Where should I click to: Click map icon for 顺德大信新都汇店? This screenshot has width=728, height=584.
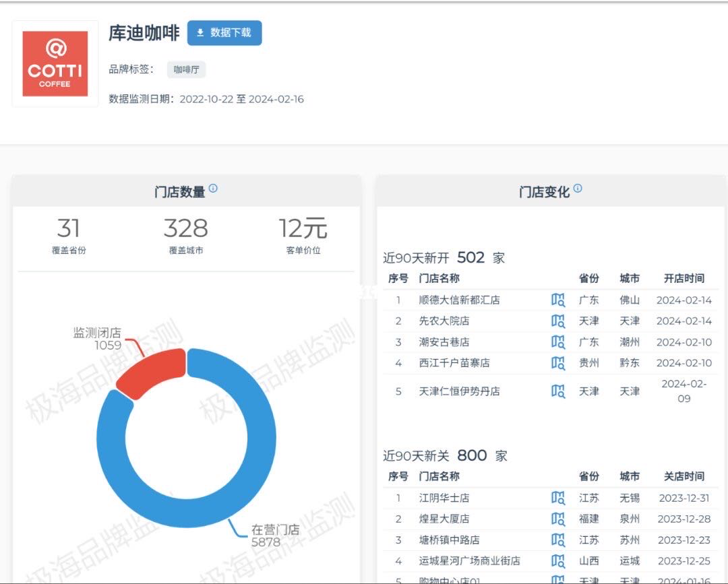pos(558,300)
